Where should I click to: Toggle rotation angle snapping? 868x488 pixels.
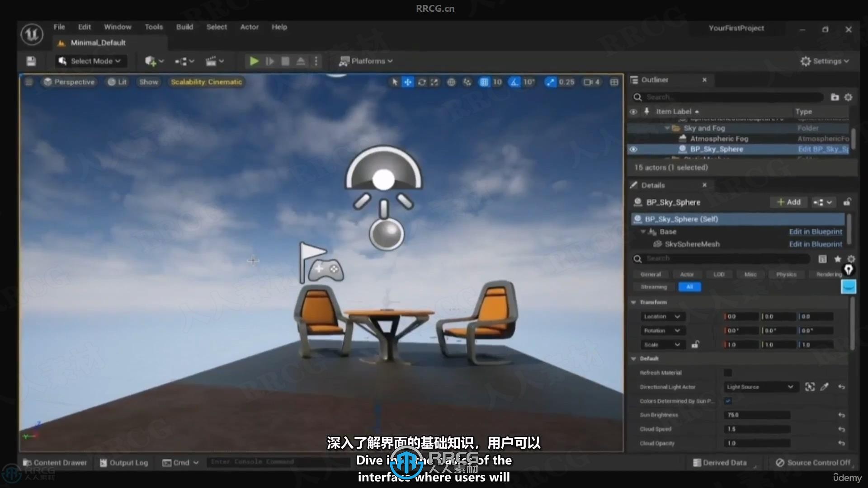514,82
